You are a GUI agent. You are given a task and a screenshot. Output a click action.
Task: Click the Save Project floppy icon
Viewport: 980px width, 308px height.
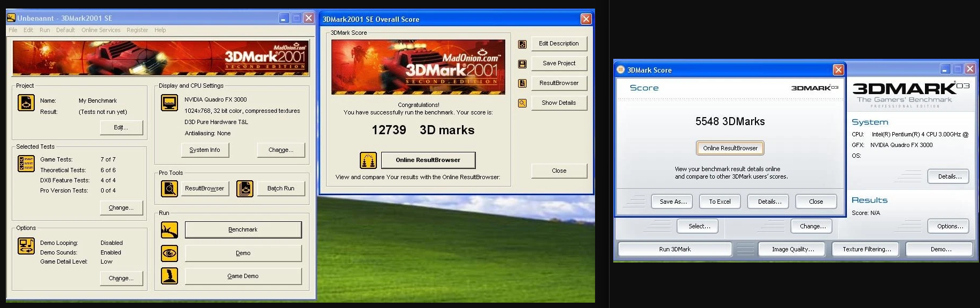[x=522, y=64]
